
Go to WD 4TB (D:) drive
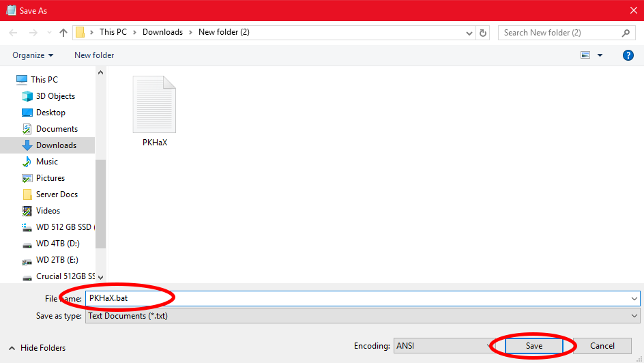click(x=57, y=244)
